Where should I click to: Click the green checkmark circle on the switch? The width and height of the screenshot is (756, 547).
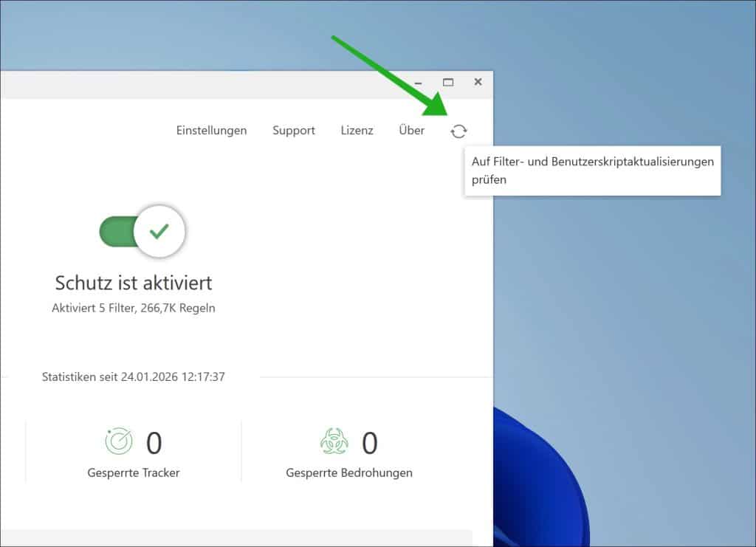click(158, 231)
